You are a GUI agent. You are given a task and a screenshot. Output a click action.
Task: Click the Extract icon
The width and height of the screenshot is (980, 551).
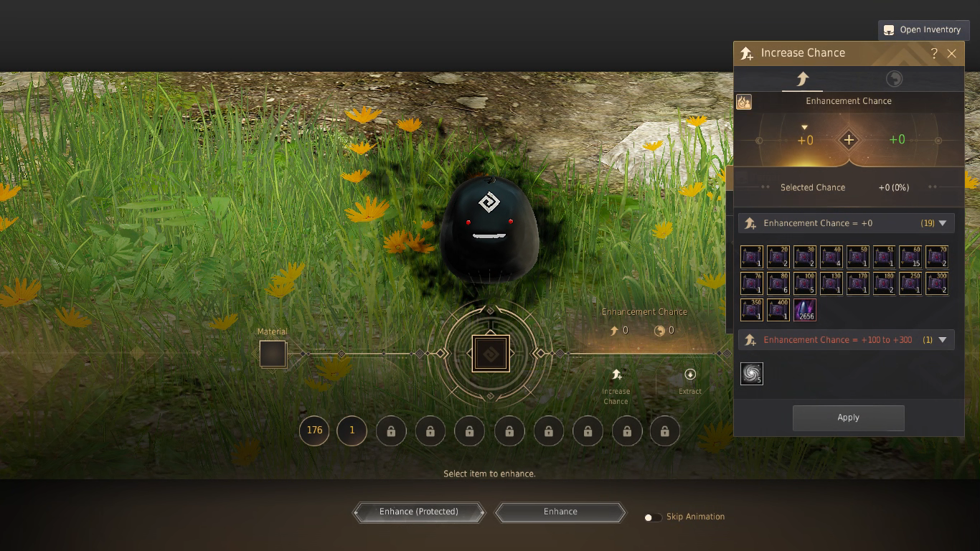[690, 375]
